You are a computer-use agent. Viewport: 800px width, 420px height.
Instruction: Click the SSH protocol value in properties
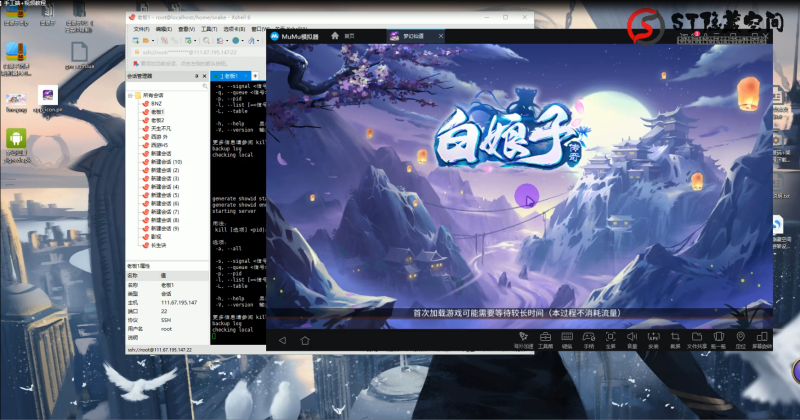click(166, 320)
